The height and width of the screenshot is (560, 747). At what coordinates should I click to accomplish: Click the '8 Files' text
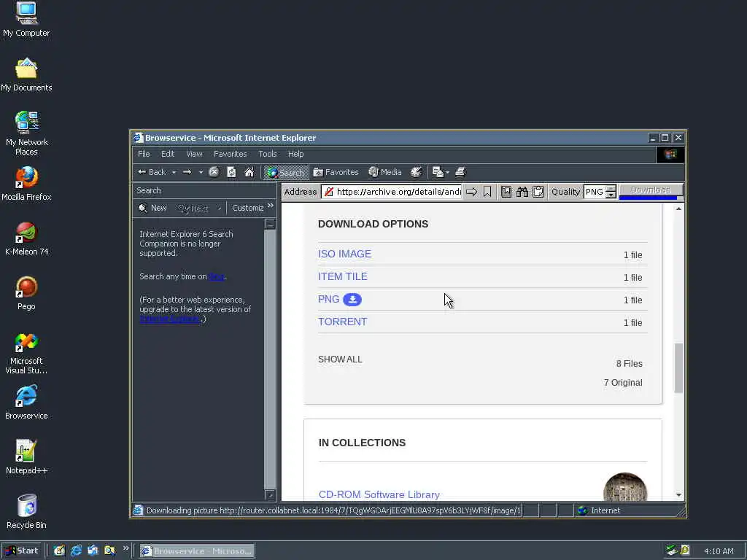pyautogui.click(x=630, y=364)
